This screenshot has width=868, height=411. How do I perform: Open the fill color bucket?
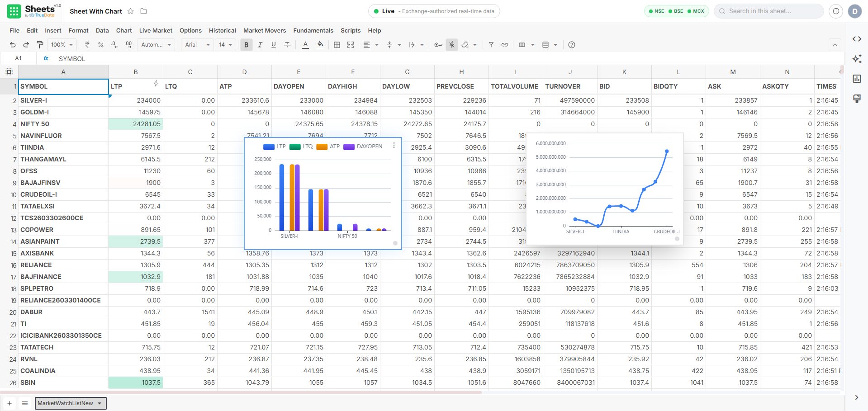click(x=321, y=44)
